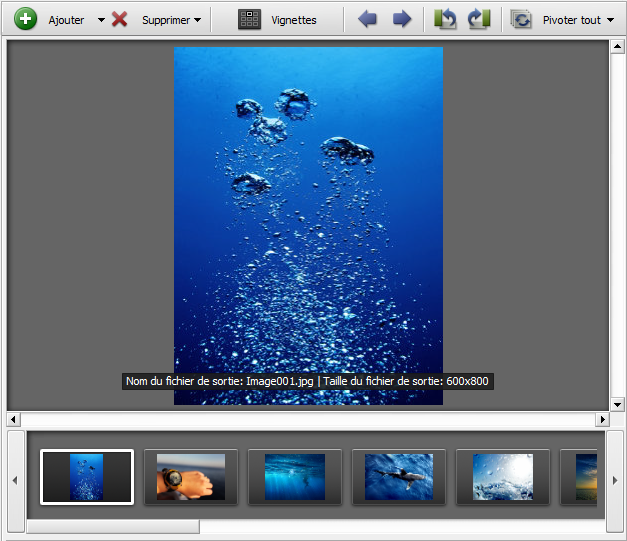Rotate image clockwise using rotate-right icon
This screenshot has height=541, width=627.
(479, 19)
